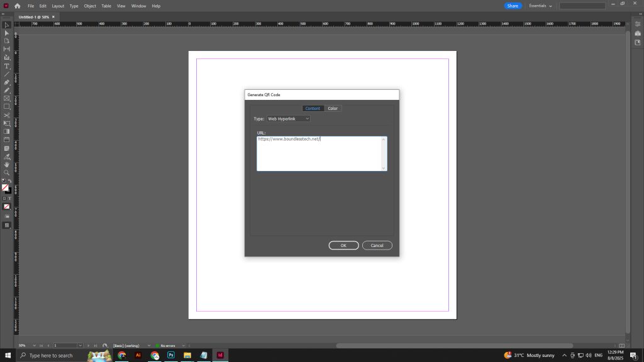
Task: Activate the Zoom tool
Action: (x=7, y=170)
